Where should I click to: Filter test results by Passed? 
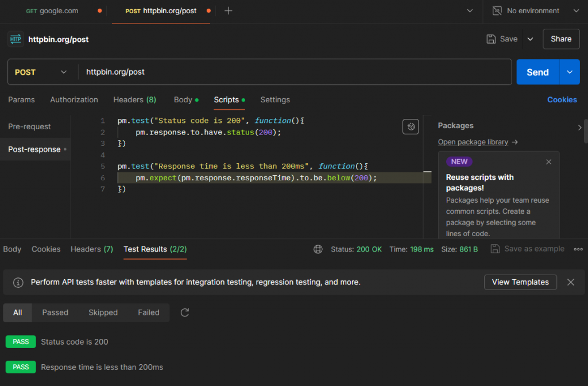[x=55, y=312]
